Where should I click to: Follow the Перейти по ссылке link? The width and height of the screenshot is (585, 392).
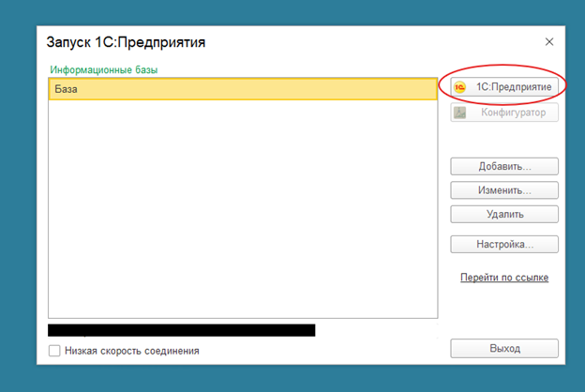tap(504, 278)
